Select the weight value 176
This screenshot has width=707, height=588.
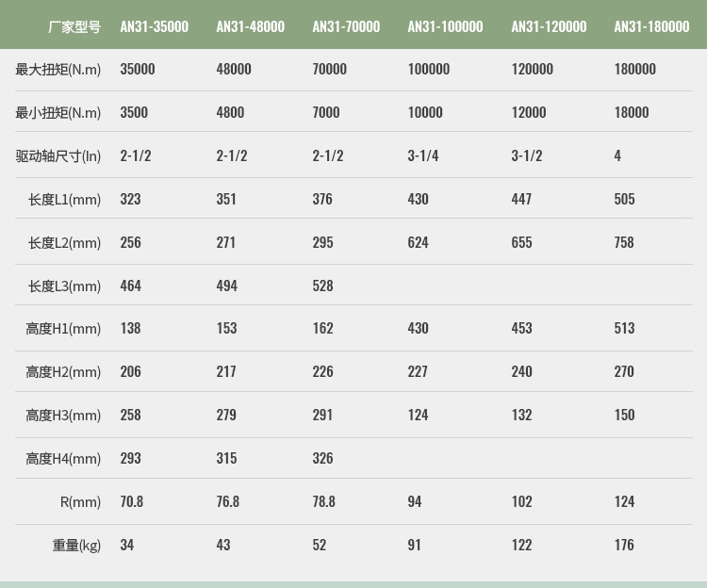coord(624,545)
